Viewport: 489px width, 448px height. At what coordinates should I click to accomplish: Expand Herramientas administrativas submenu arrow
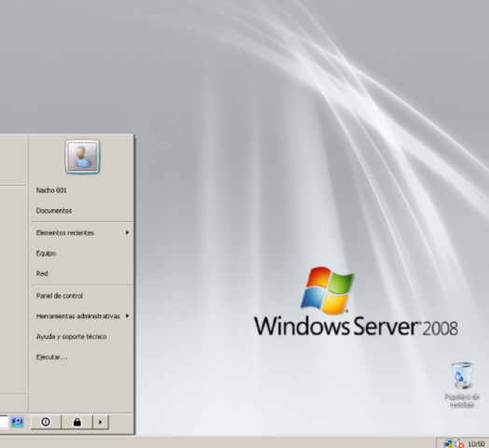[x=127, y=316]
